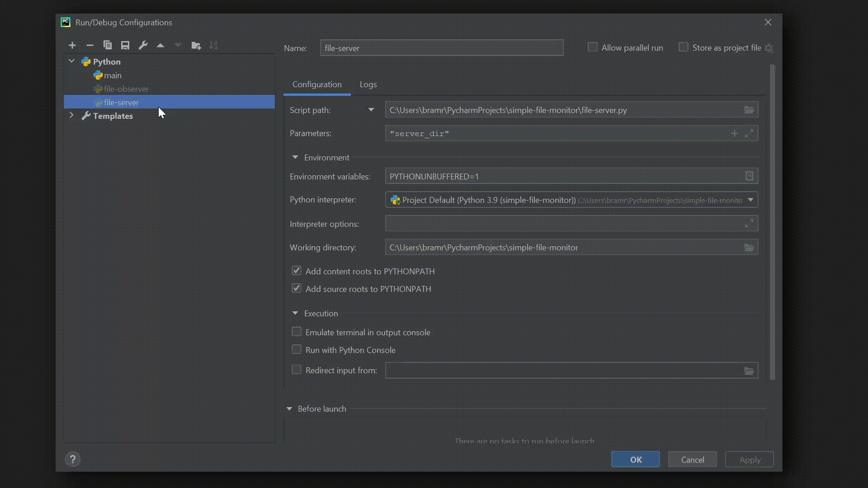
Task: Click the Save Configuration floppy icon
Action: pos(125,45)
